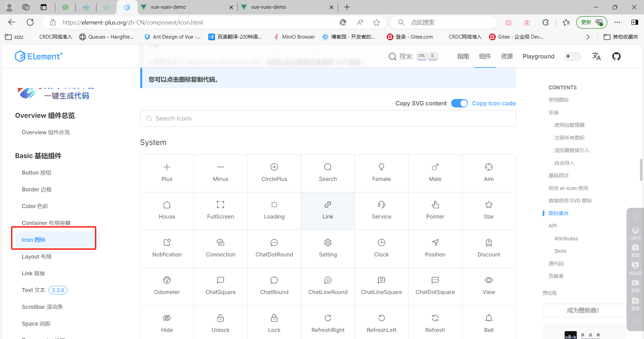Click the Element Plus logo
The image size is (644, 339).
tap(39, 56)
